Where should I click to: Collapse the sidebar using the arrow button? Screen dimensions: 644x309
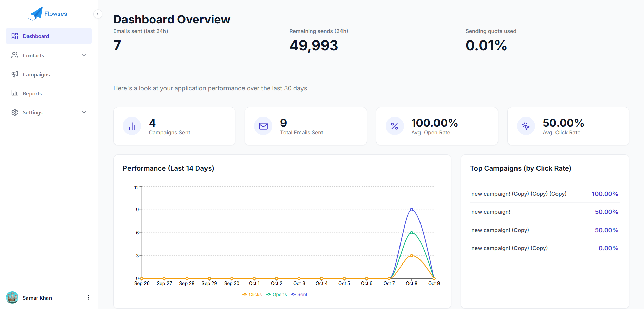(x=98, y=14)
